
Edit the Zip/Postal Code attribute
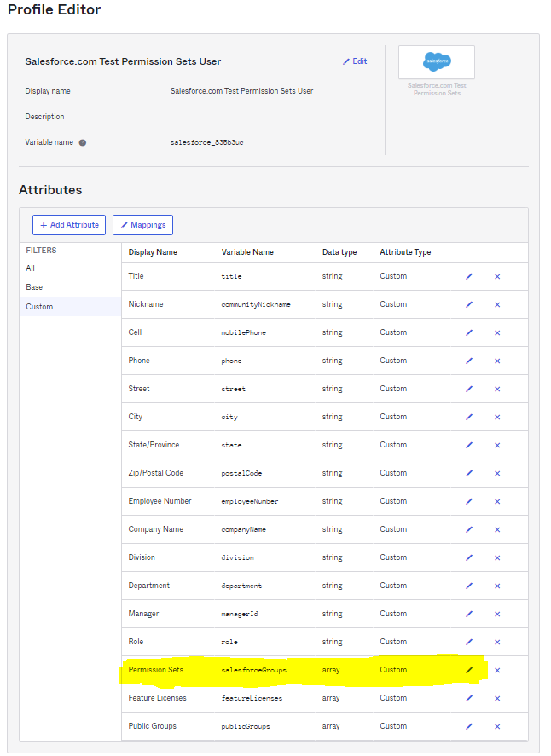468,473
